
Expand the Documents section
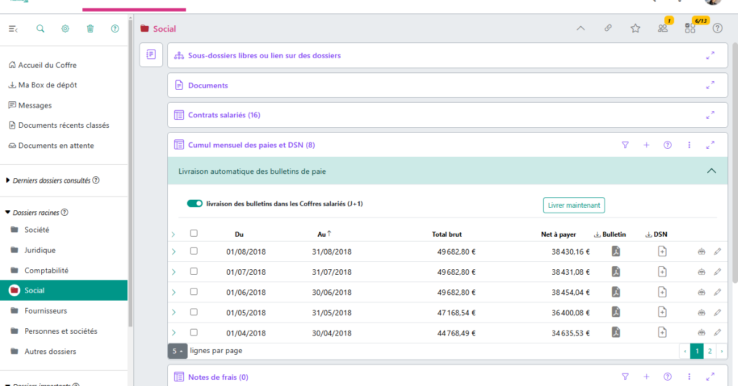(710, 85)
